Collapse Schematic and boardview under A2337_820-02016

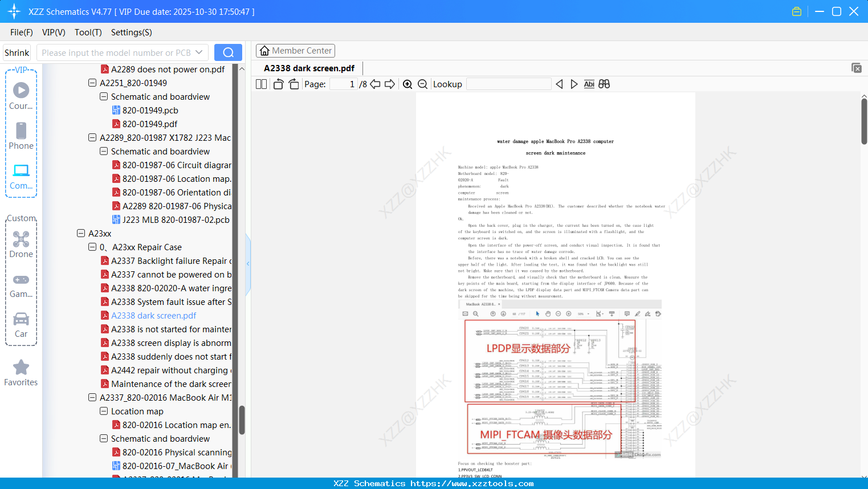pyautogui.click(x=104, y=439)
